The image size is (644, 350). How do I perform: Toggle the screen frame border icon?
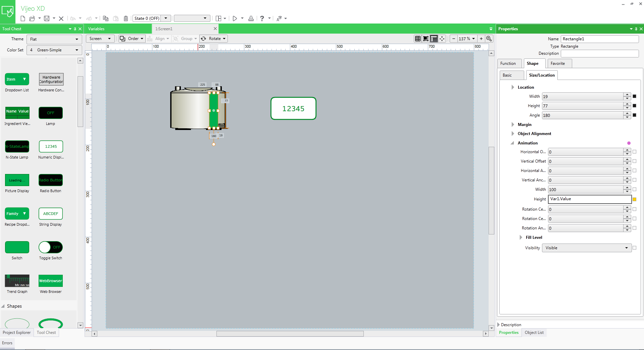pyautogui.click(x=426, y=39)
